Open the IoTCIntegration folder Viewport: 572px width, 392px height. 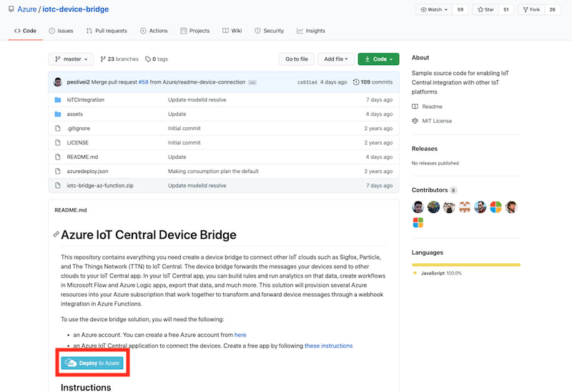85,99
